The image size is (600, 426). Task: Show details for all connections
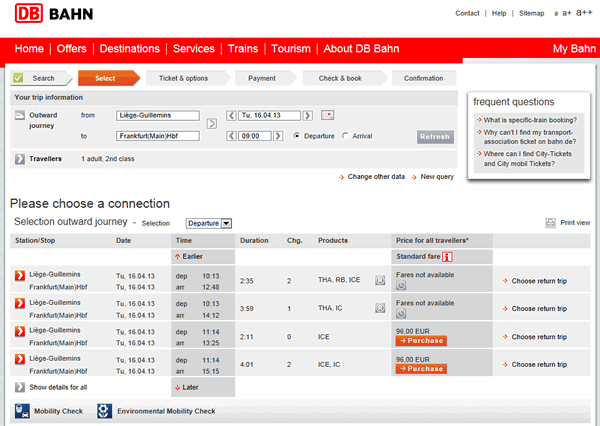(x=20, y=387)
